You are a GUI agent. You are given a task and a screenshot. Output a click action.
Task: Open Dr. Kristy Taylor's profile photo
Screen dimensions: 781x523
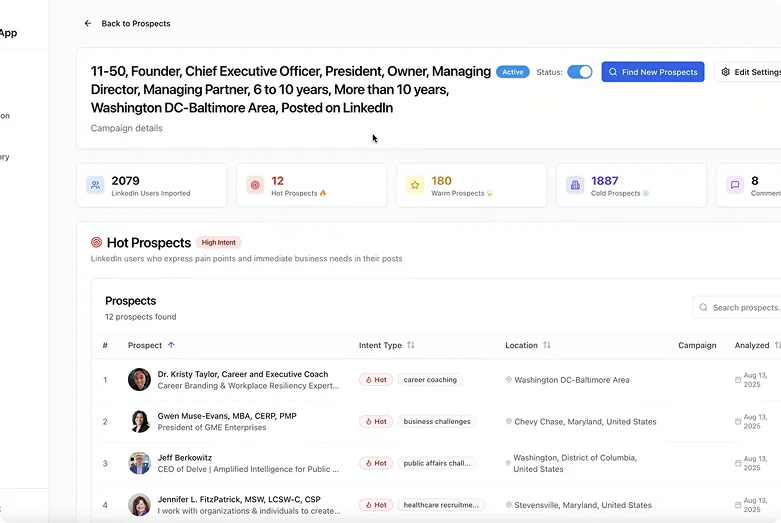(139, 380)
